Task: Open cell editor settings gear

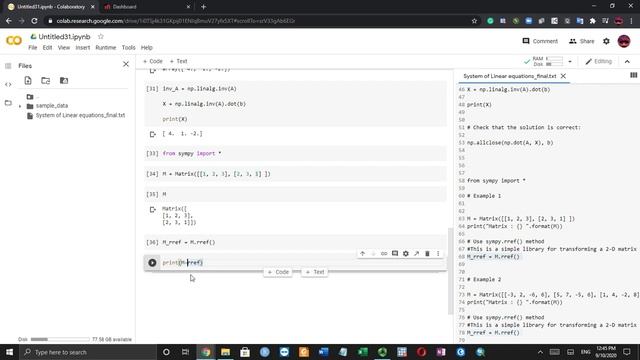Action: coord(406,253)
